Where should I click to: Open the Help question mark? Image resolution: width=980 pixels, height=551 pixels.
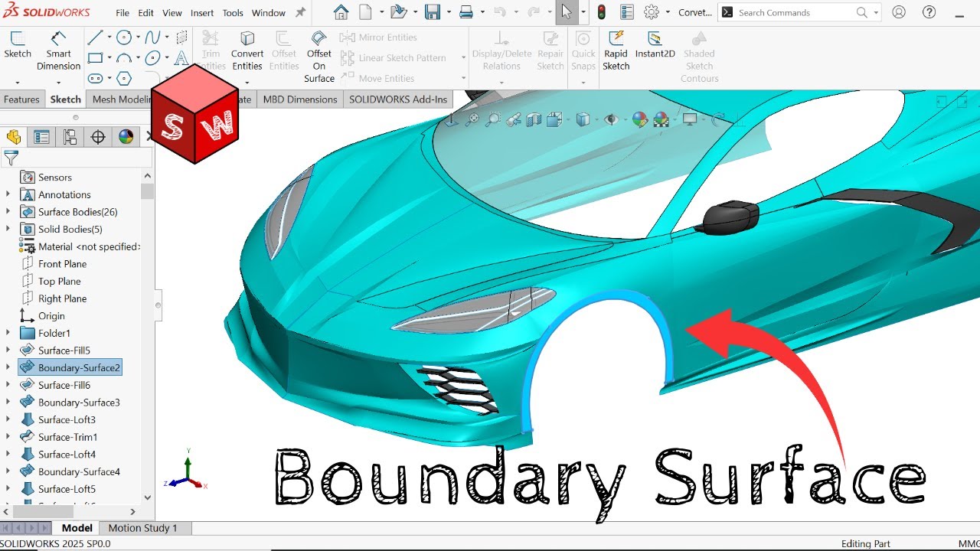(929, 12)
